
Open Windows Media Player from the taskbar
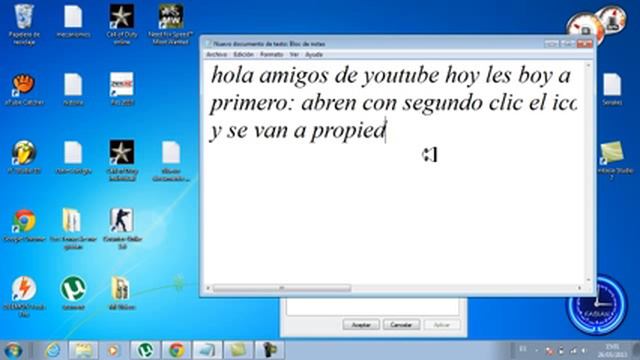coord(113,350)
